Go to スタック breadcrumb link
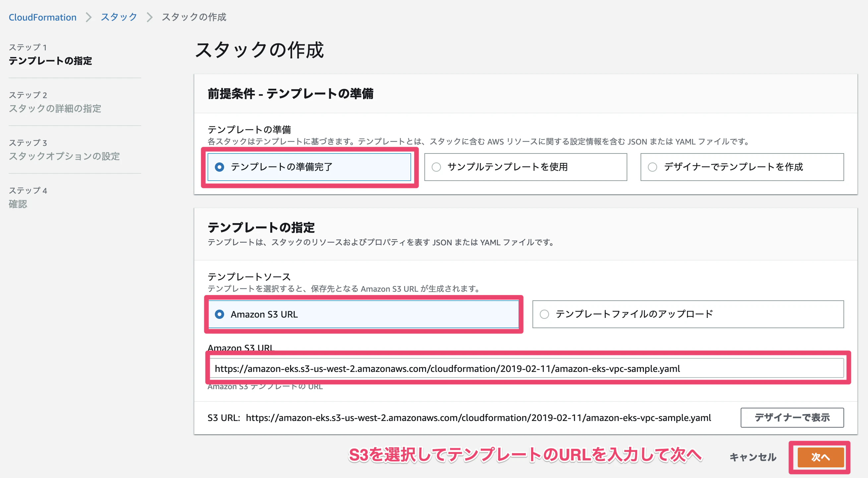This screenshot has height=478, width=868. [119, 17]
